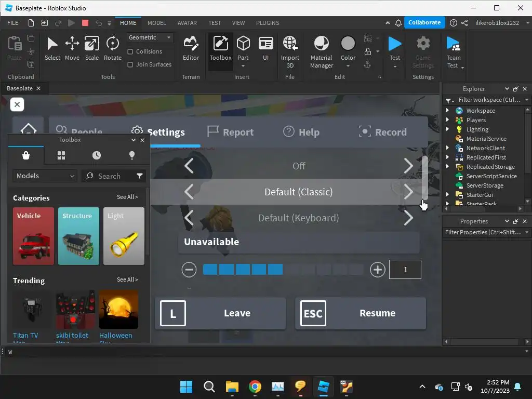Open the Toolbox Recent clock tab
This screenshot has height=399, width=532.
pyautogui.click(x=96, y=155)
